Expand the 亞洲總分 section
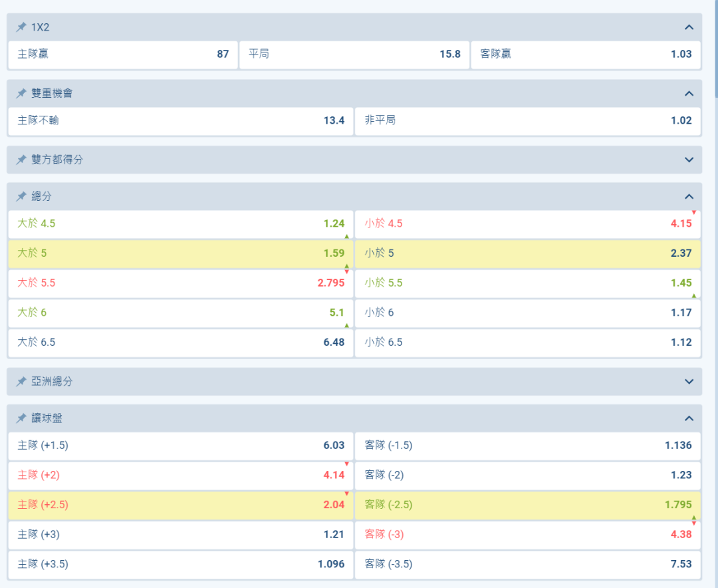The height and width of the screenshot is (588, 718). [689, 381]
